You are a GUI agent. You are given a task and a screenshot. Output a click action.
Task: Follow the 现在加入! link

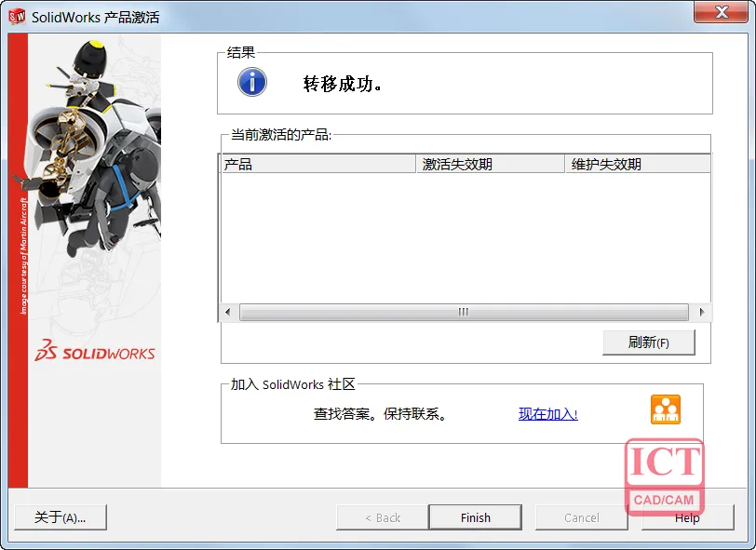click(x=547, y=413)
